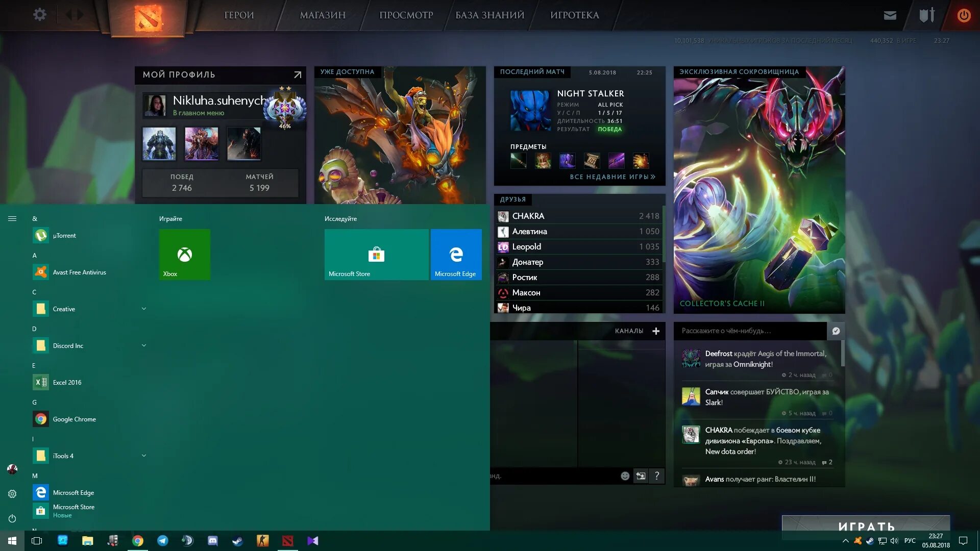Expand the iTools 4 folder
The image size is (980, 551).
(x=143, y=456)
